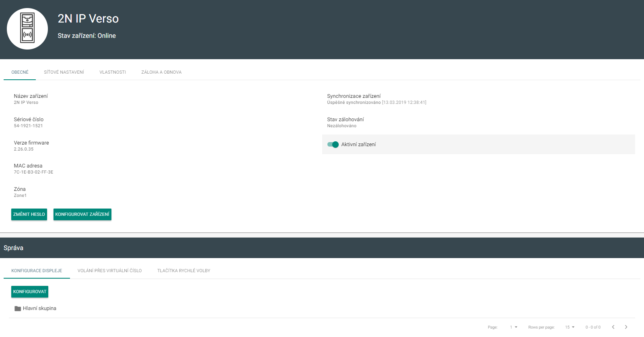Image resolution: width=644 pixels, height=337 pixels.
Task: Click the Zone1 zone value
Action: [20, 195]
